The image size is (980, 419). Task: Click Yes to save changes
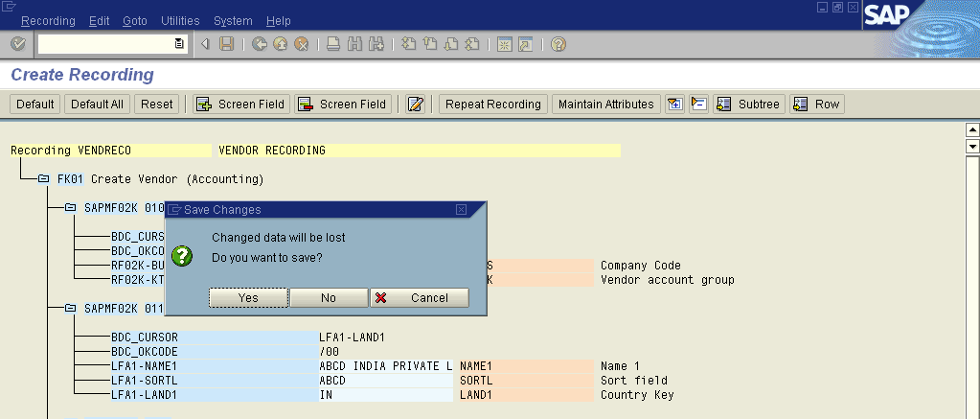[x=248, y=298]
